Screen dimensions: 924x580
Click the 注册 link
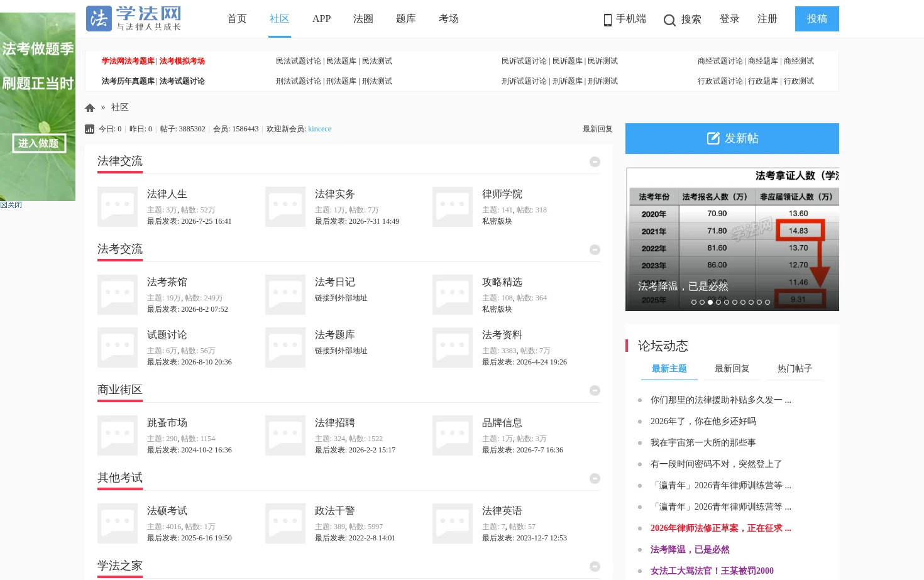[767, 19]
